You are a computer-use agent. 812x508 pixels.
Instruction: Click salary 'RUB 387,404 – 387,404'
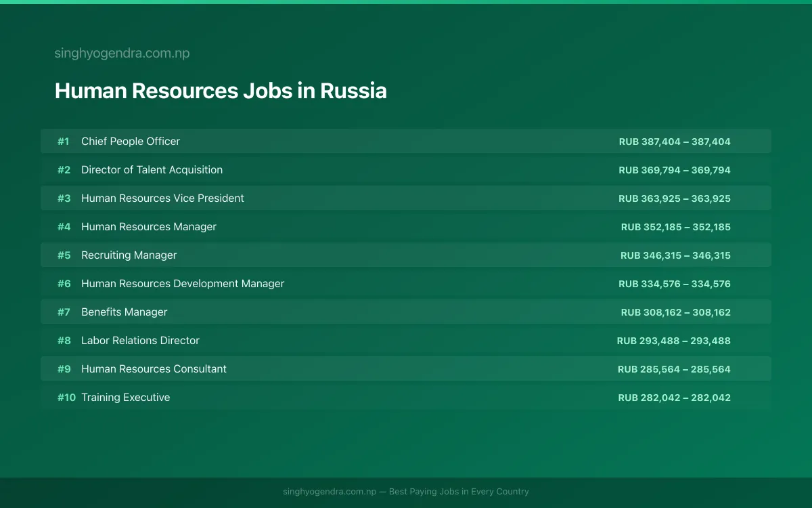[675, 142]
